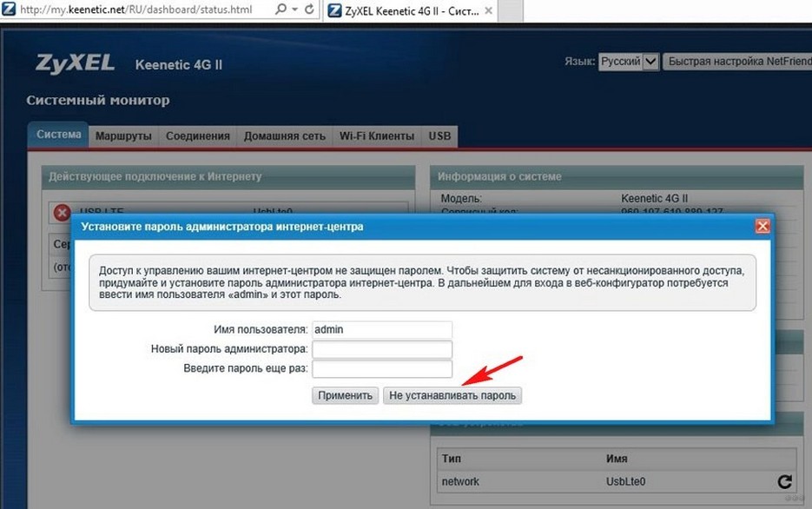The width and height of the screenshot is (812, 509).
Task: Click the Введите пароль еще раз field
Action: 382,368
